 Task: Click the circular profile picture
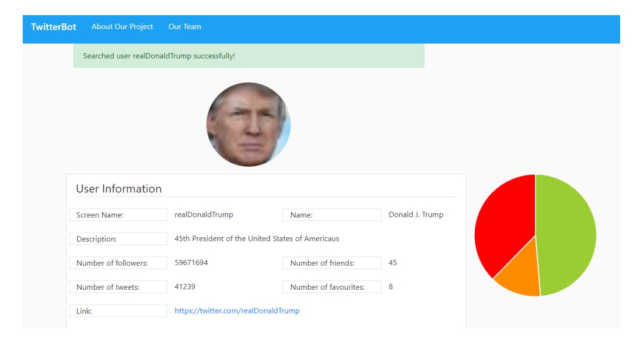(x=249, y=124)
